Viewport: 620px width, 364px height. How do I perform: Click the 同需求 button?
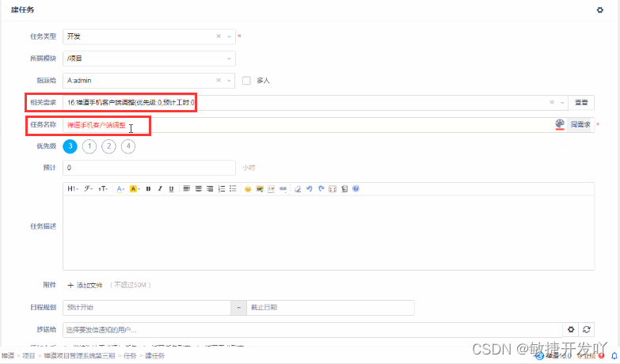click(580, 125)
